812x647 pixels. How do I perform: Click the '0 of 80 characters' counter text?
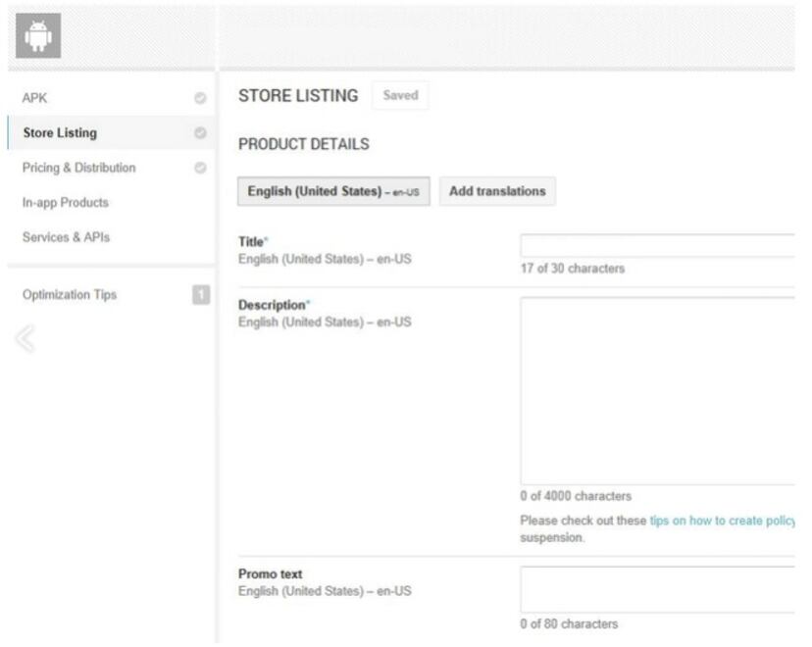click(x=569, y=624)
